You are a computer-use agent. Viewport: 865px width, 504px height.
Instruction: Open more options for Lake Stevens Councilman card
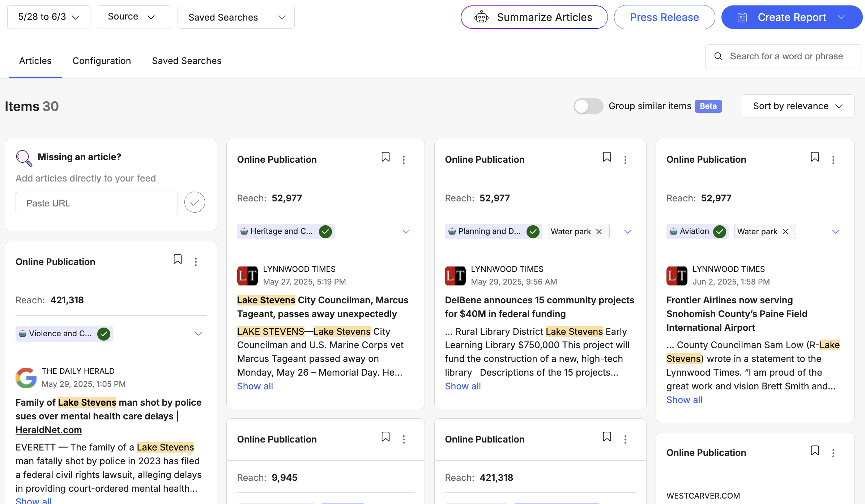coord(404,160)
